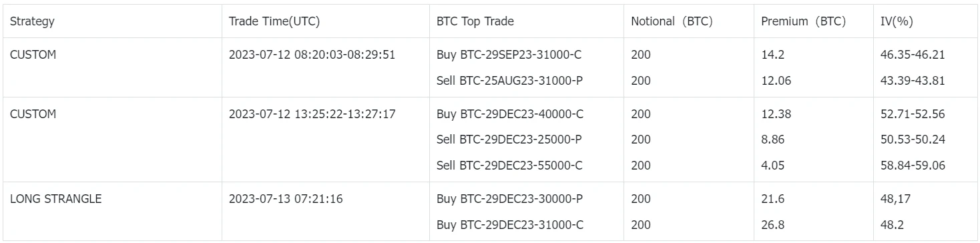The image size is (980, 243).
Task: Click the Strategy column header
Action: (32, 21)
